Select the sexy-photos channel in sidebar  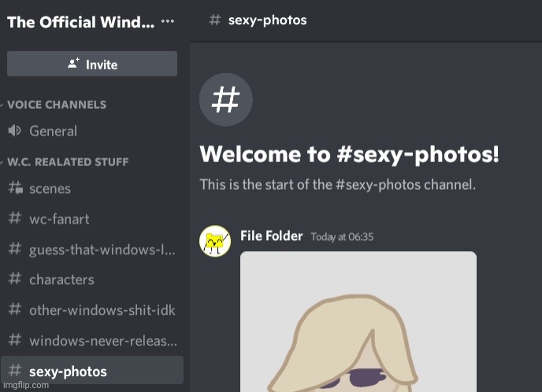[91, 370]
